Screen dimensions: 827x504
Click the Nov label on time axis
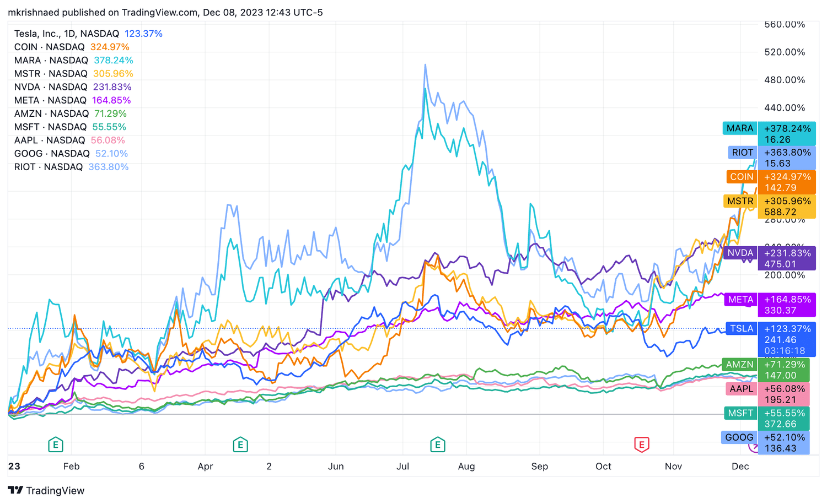pos(673,466)
